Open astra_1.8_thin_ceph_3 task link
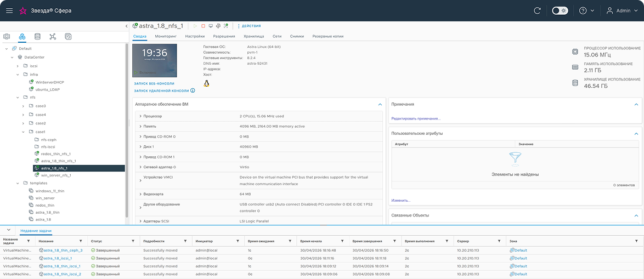 point(63,250)
